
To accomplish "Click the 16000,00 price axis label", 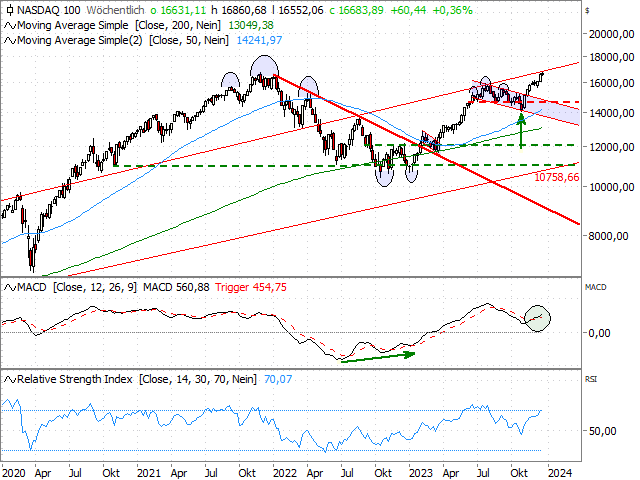I will (x=611, y=83).
